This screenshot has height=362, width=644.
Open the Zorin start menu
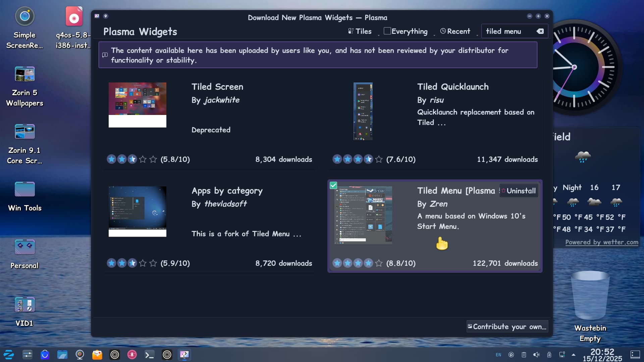point(9,354)
